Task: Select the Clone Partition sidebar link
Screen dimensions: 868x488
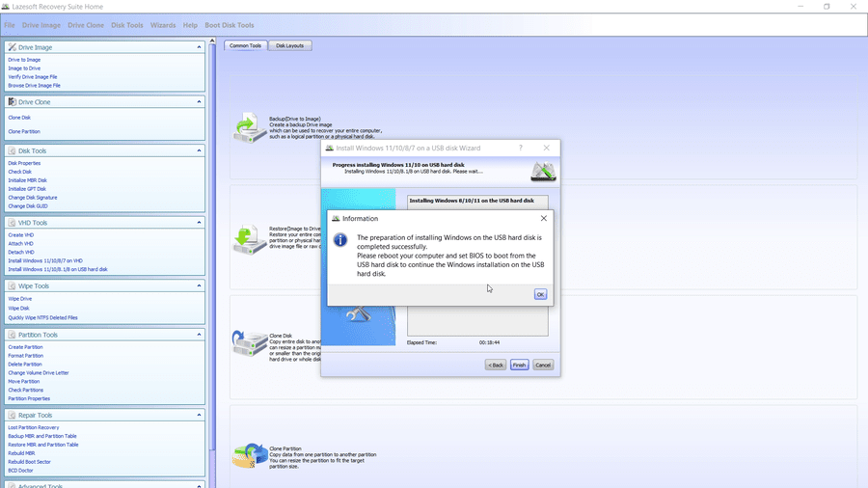Action: point(24,132)
